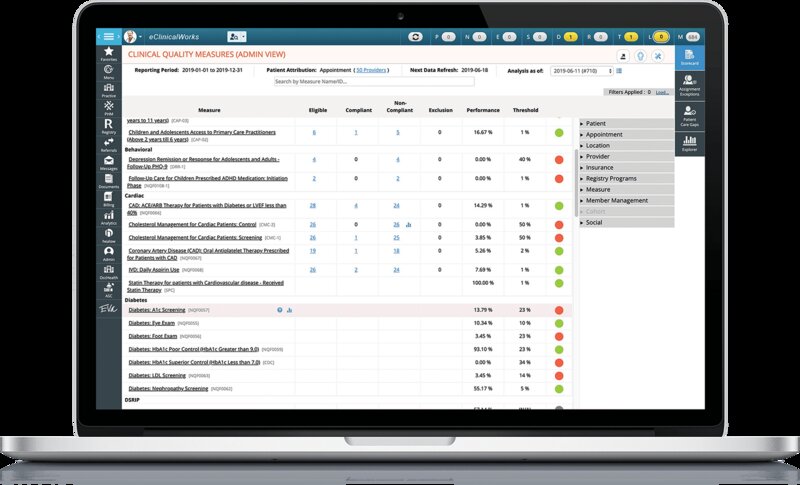The width and height of the screenshot is (800, 485).
Task: Open the Messages envelope icon
Action: point(109,163)
